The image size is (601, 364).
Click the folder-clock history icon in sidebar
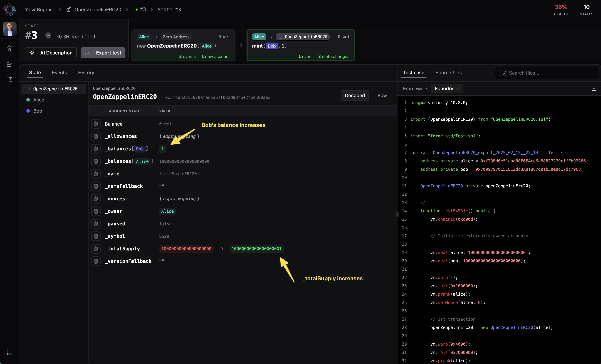[x=10, y=79]
